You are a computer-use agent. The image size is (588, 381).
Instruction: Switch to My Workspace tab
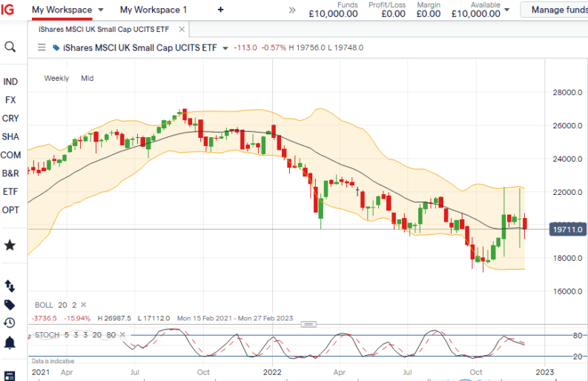(62, 10)
